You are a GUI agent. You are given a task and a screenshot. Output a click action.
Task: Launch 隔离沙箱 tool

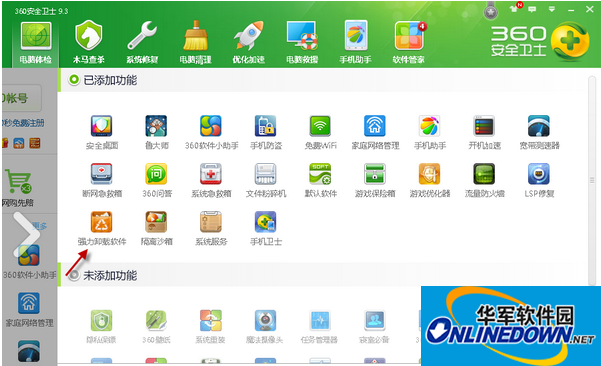156,228
